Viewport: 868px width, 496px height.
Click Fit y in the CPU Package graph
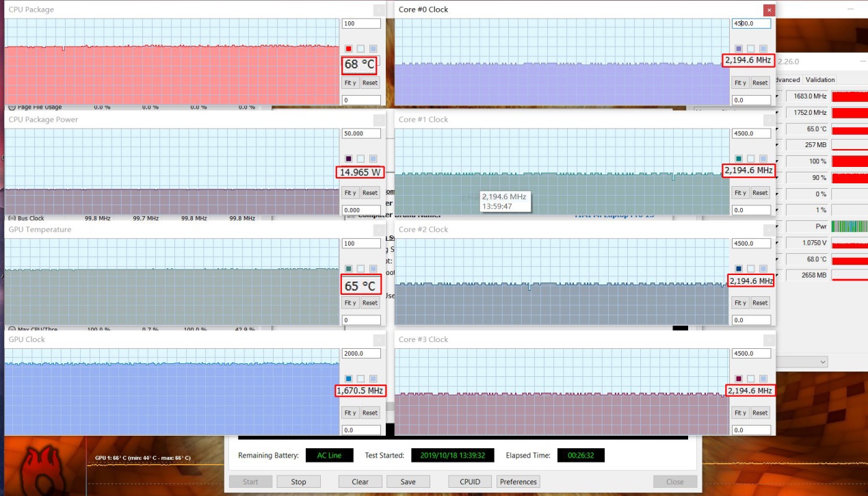click(x=350, y=83)
